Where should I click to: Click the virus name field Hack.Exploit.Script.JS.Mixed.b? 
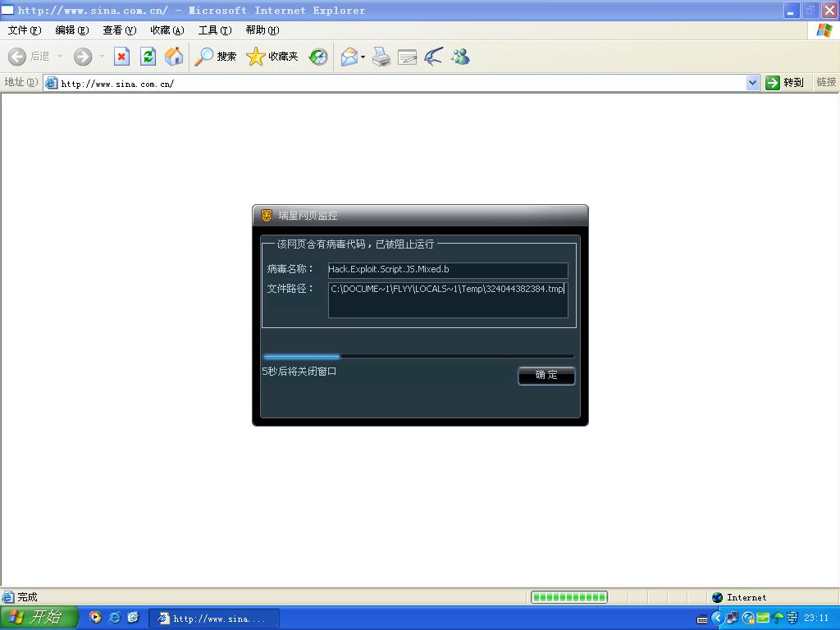pos(448,269)
